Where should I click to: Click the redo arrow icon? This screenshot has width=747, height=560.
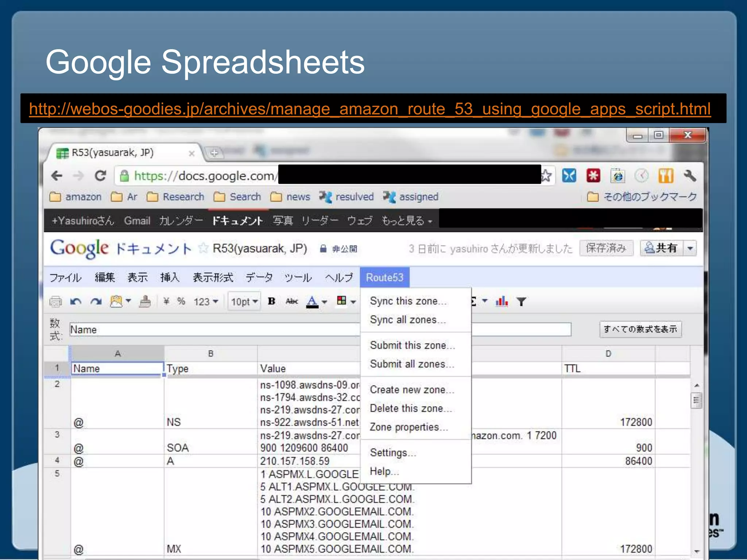[96, 302]
